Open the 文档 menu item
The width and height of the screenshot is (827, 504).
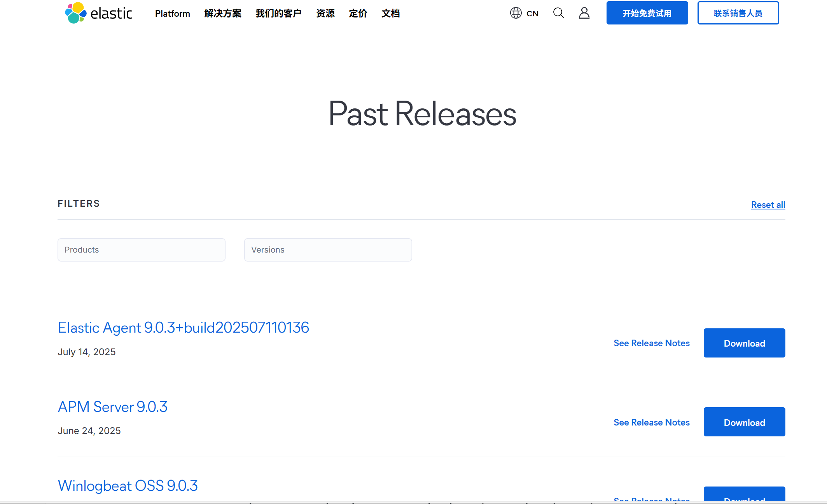coord(391,14)
